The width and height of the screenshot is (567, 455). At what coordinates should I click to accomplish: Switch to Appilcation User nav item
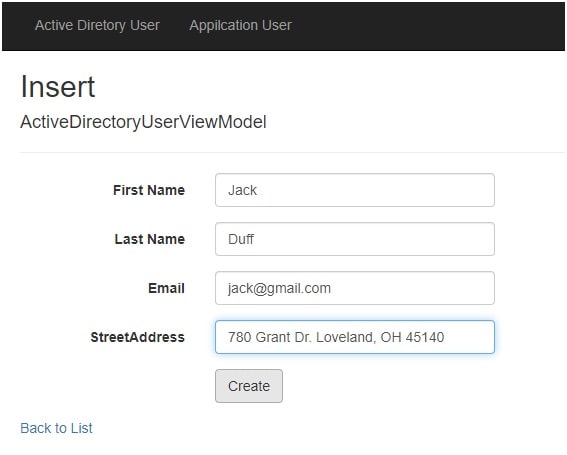click(x=240, y=25)
